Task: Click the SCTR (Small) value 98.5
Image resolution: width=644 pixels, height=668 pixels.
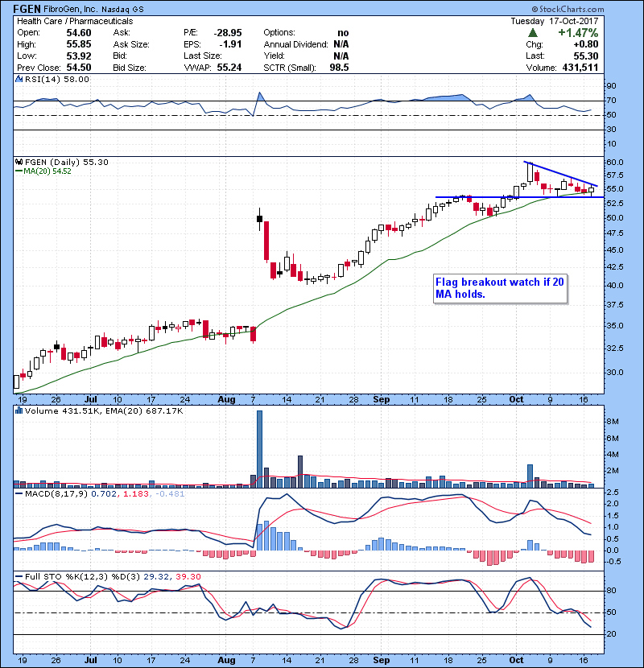Action: point(339,68)
